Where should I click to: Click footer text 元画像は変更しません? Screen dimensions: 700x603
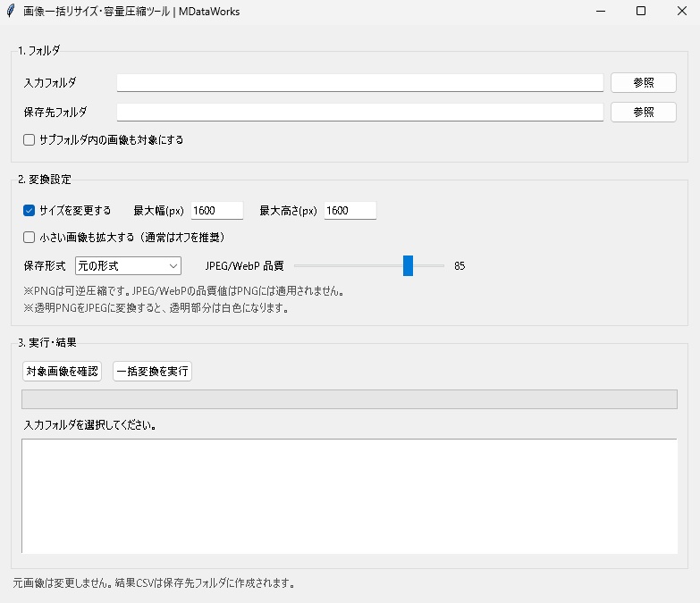(154, 583)
